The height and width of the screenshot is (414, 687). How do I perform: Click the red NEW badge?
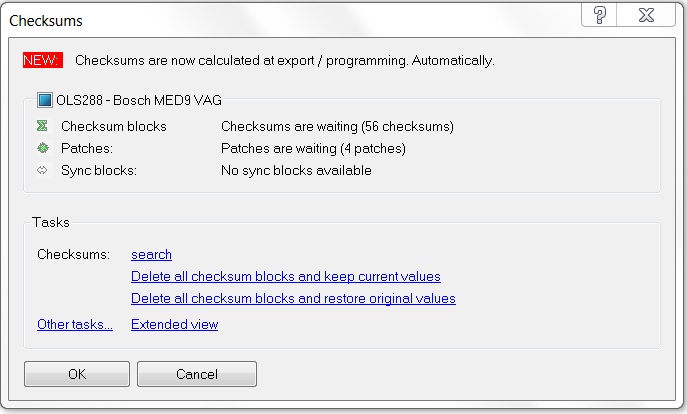tap(42, 60)
